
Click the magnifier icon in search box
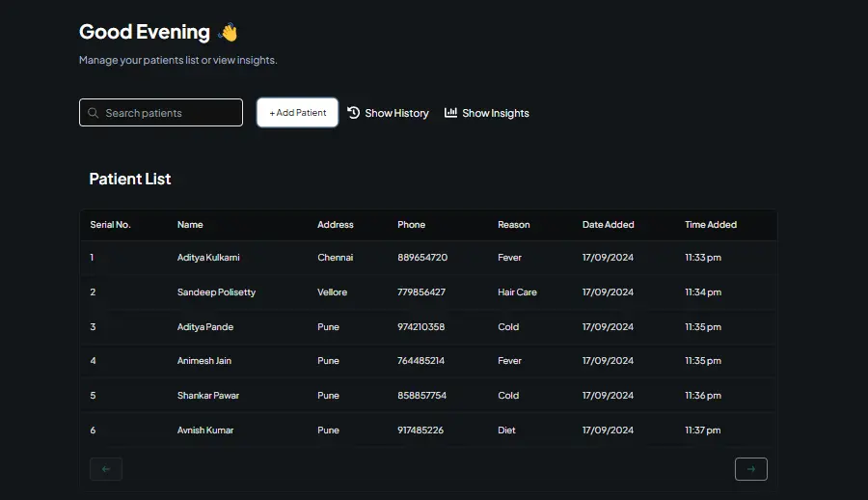(93, 113)
